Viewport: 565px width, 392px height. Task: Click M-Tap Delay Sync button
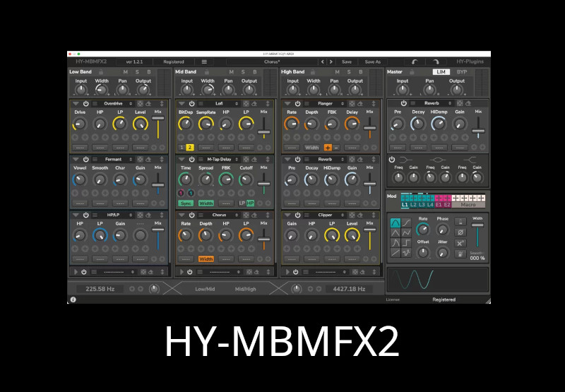[186, 203]
